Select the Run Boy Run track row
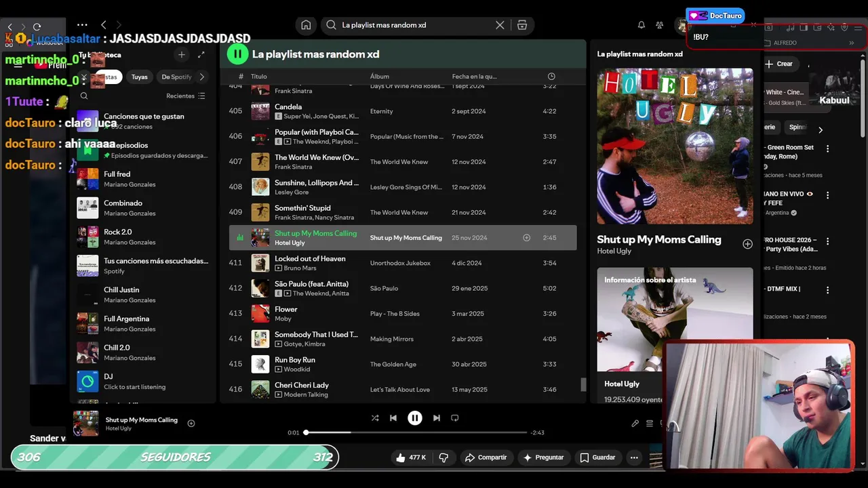 click(403, 364)
